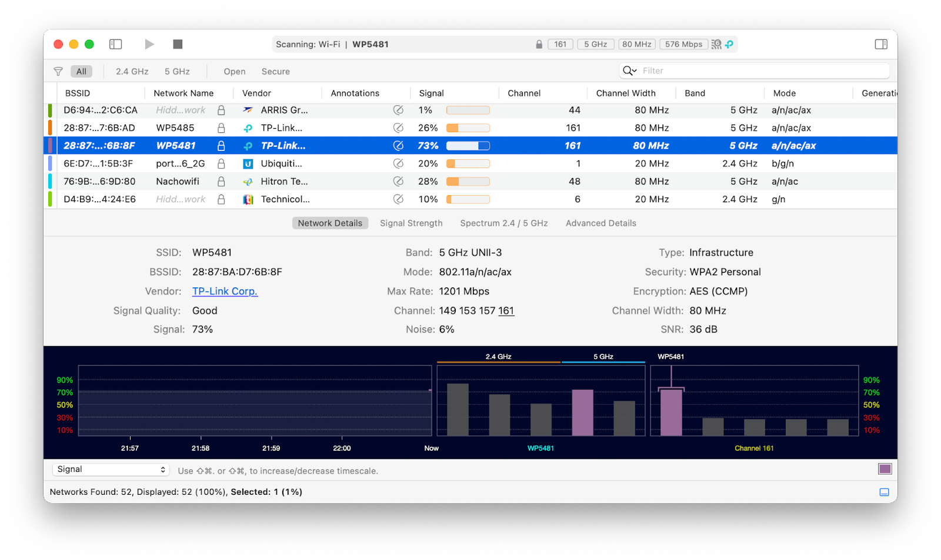Click the filter funnel icon
This screenshot has height=560, width=941.
pyautogui.click(x=58, y=72)
